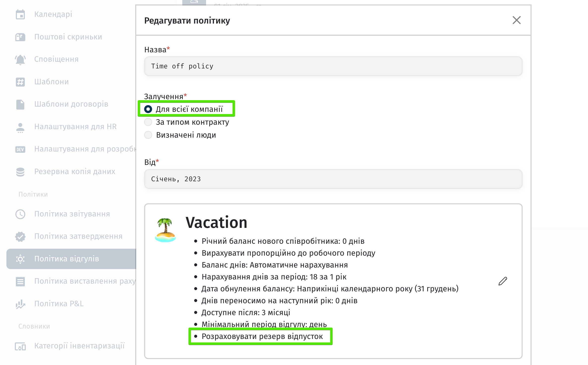Open Політика відгулів menu item
The height and width of the screenshot is (365, 588).
pos(67,259)
